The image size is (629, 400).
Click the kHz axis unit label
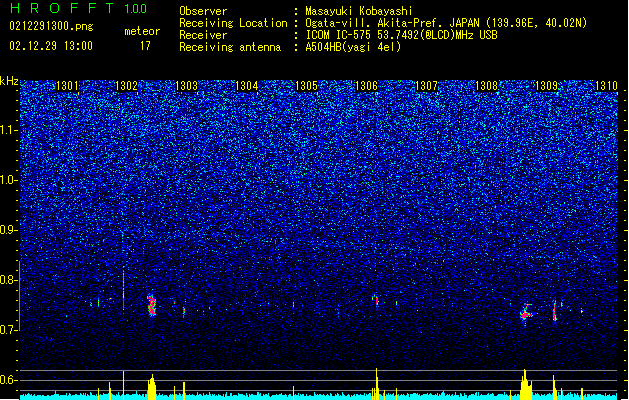9,81
